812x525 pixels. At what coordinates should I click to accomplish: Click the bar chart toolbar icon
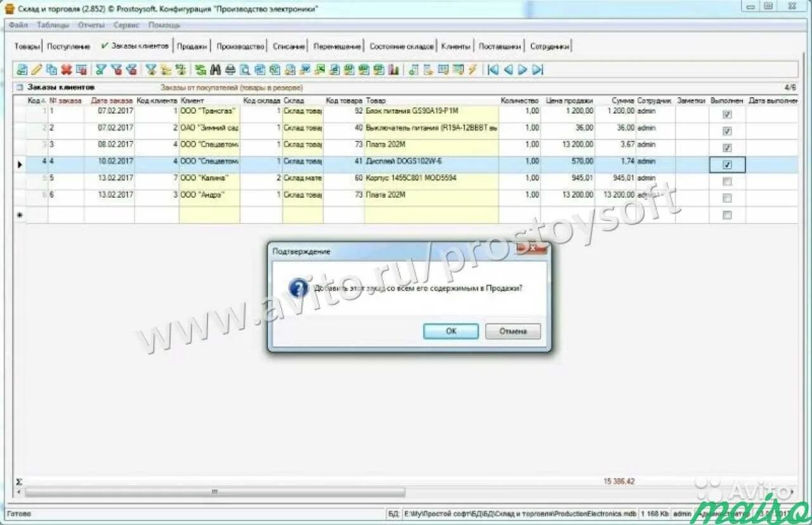click(393, 70)
